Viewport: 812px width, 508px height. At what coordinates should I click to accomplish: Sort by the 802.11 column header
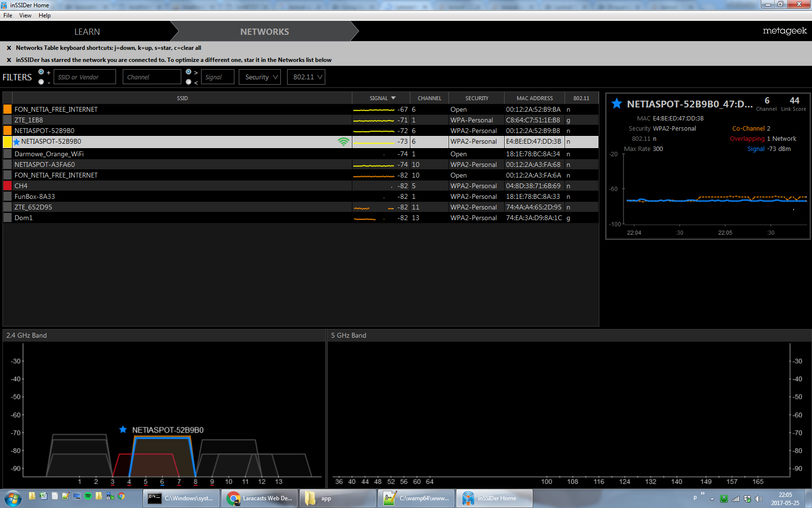click(581, 98)
